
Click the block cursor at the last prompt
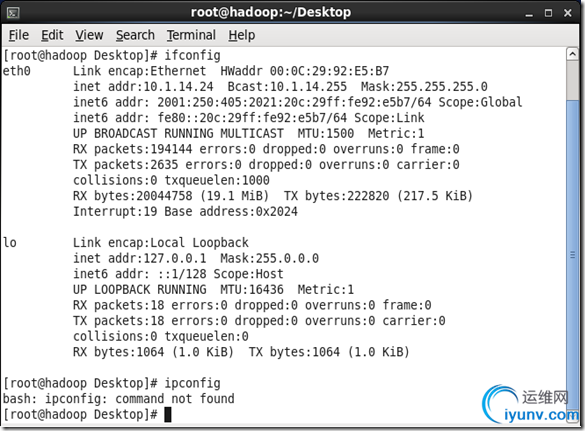pyautogui.click(x=168, y=415)
